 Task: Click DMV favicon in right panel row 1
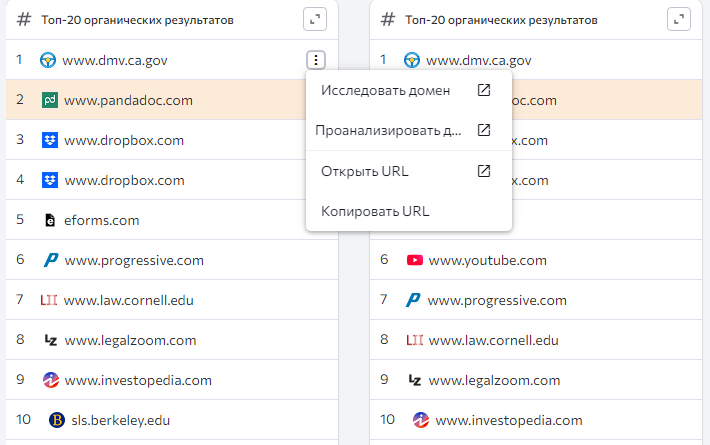click(412, 60)
